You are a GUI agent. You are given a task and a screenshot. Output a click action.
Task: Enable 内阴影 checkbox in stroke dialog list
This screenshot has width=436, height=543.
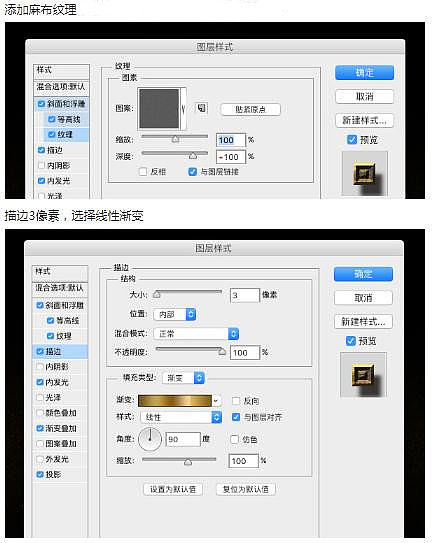click(x=39, y=366)
